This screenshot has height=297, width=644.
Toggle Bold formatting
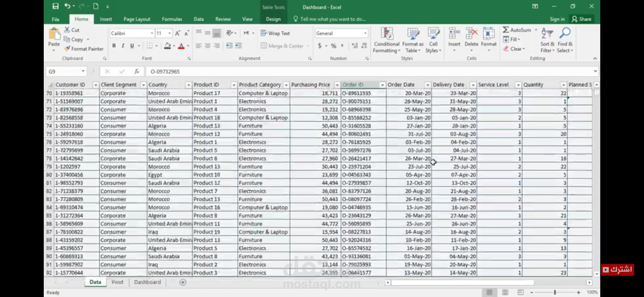(x=114, y=46)
